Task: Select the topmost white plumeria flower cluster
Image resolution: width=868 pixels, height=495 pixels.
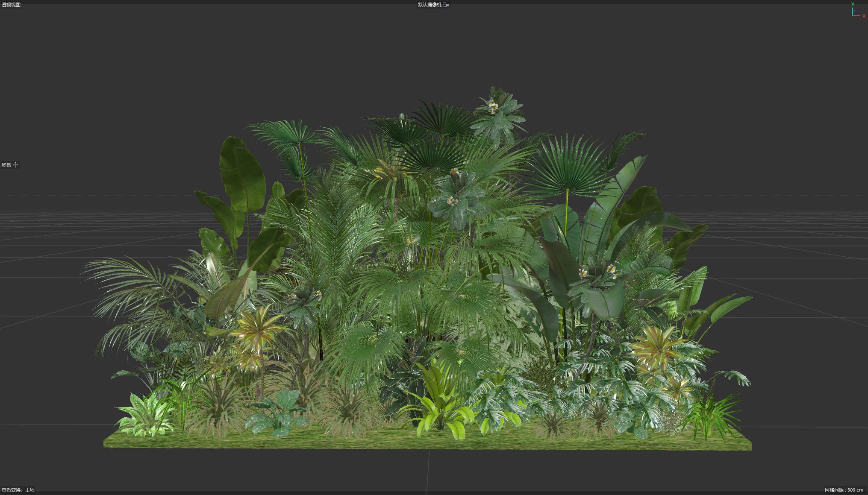Action: 494,105
